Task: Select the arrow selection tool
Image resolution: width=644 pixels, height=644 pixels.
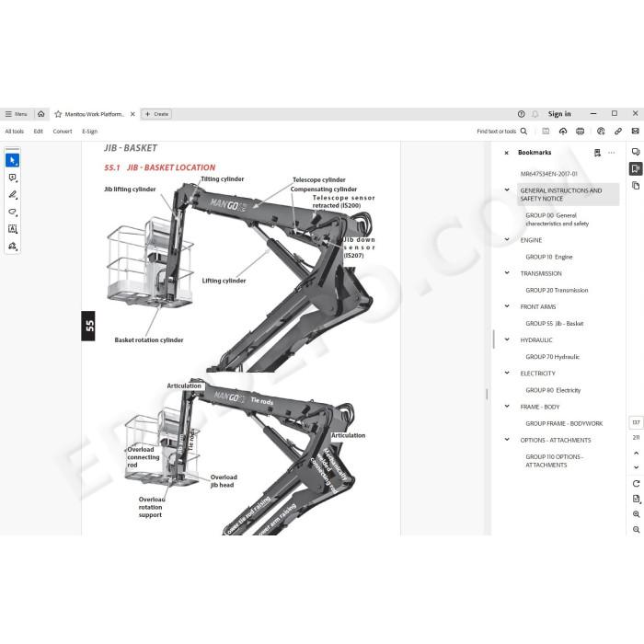Action: click(x=12, y=160)
